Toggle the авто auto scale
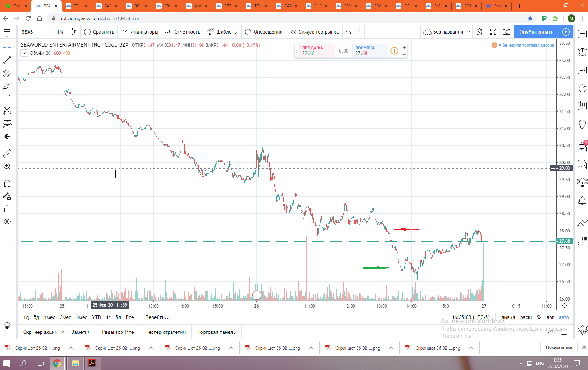This screenshot has width=588, height=370. (x=564, y=317)
